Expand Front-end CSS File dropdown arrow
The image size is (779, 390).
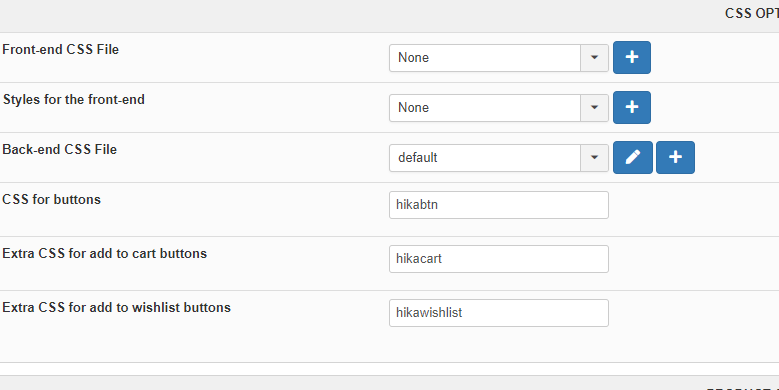pyautogui.click(x=594, y=58)
